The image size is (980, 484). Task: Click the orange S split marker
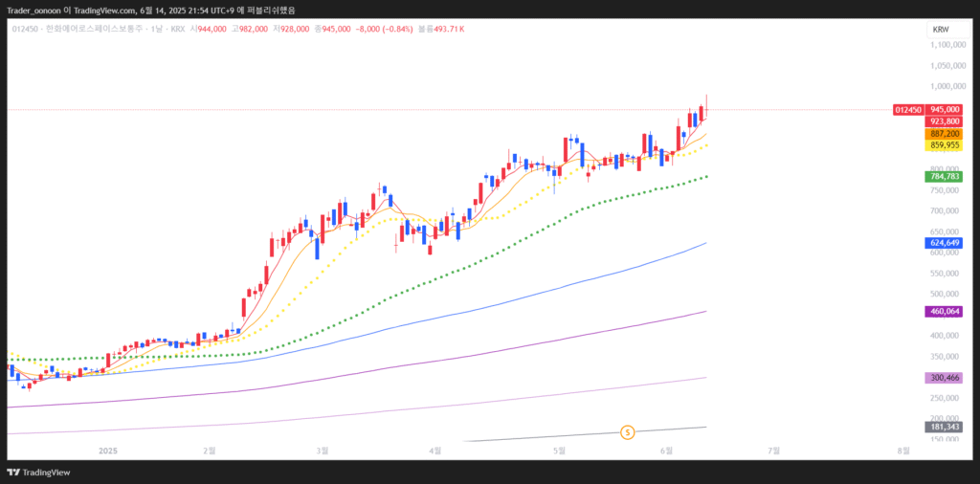click(x=628, y=431)
